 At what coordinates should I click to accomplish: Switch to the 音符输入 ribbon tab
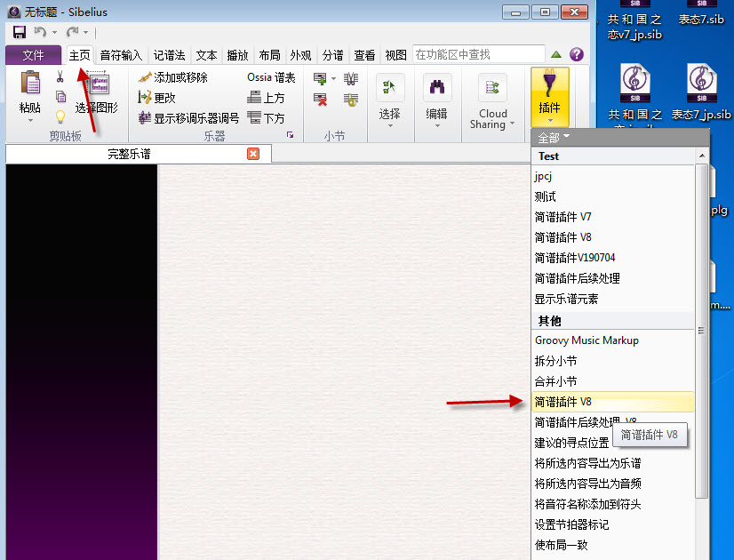[121, 55]
